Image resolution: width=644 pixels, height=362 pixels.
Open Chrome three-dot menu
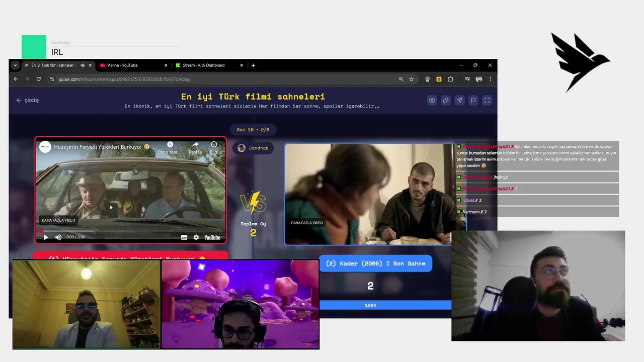pyautogui.click(x=490, y=79)
